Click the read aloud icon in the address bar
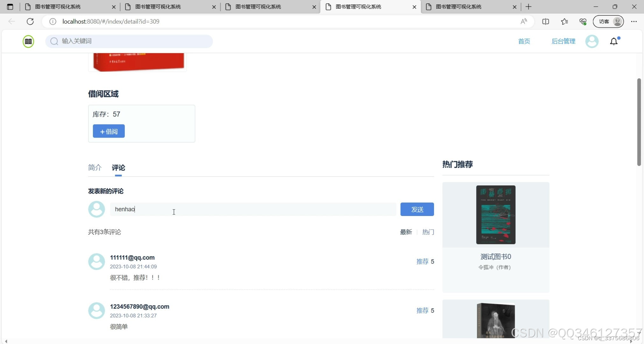This screenshot has width=644, height=344. tap(524, 21)
